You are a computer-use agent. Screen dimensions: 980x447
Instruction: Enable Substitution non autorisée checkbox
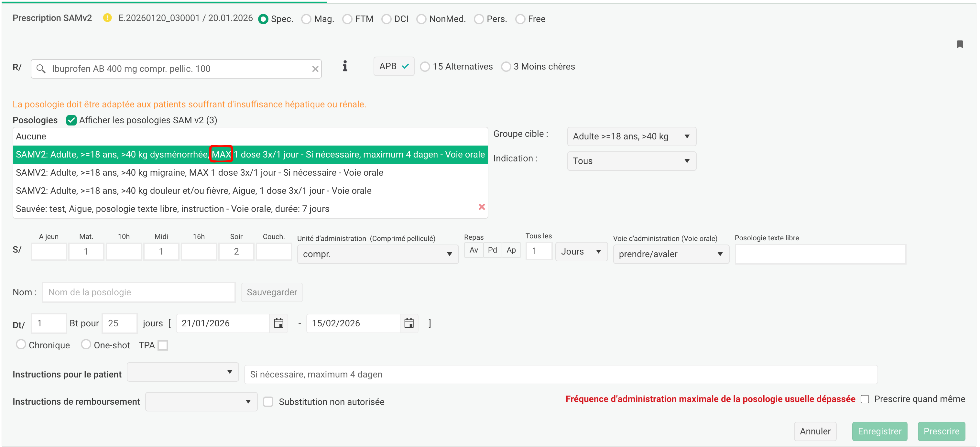coord(268,402)
